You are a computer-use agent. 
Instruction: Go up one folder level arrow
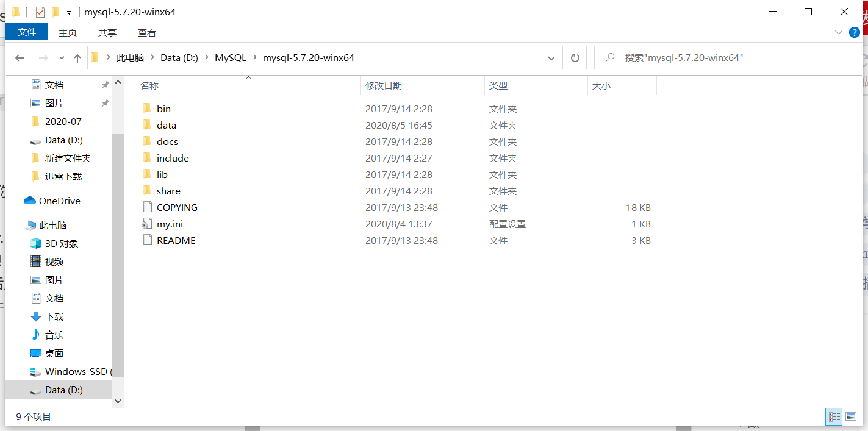(77, 58)
